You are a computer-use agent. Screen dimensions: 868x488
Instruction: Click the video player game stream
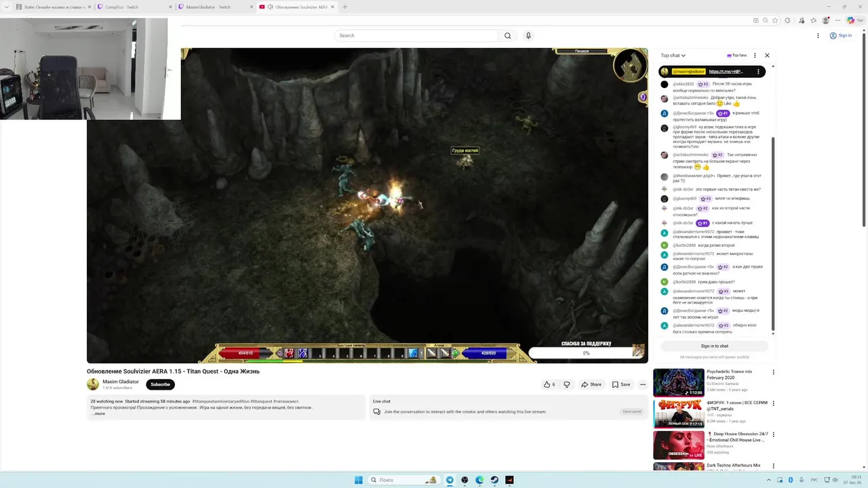(368, 205)
